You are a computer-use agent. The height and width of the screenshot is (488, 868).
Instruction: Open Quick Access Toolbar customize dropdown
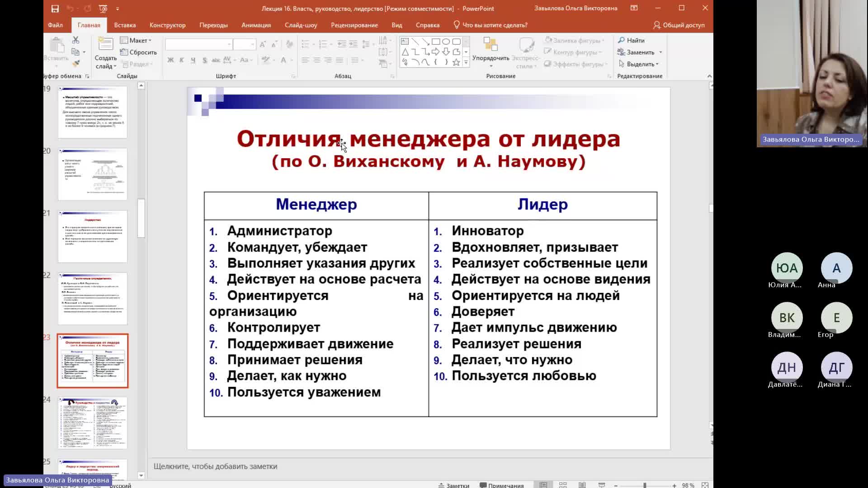point(118,8)
